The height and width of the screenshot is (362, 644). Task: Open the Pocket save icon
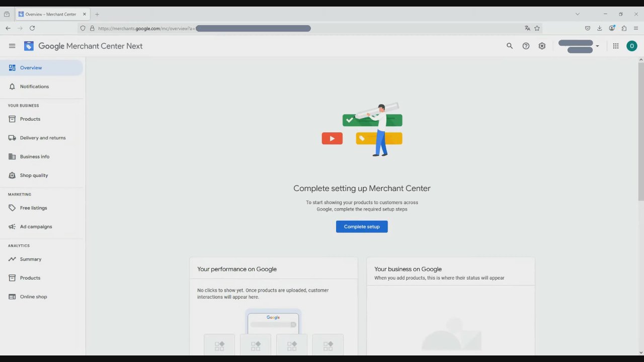pos(587,28)
